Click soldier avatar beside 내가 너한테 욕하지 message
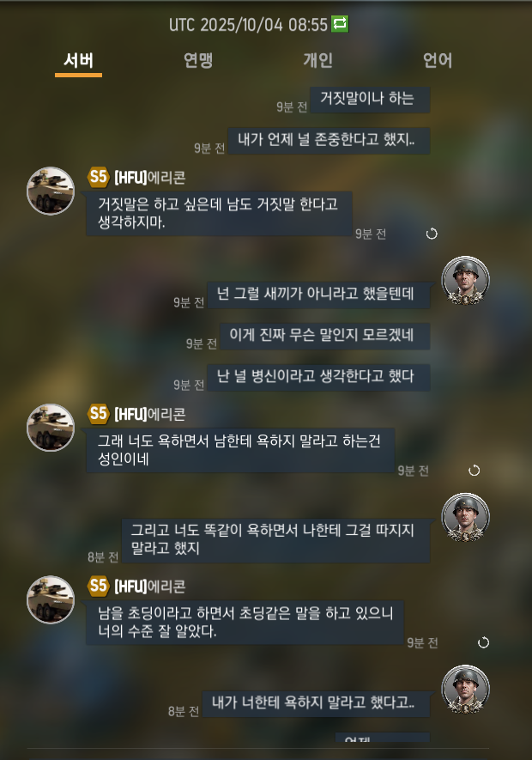This screenshot has width=532, height=760. pos(466,690)
